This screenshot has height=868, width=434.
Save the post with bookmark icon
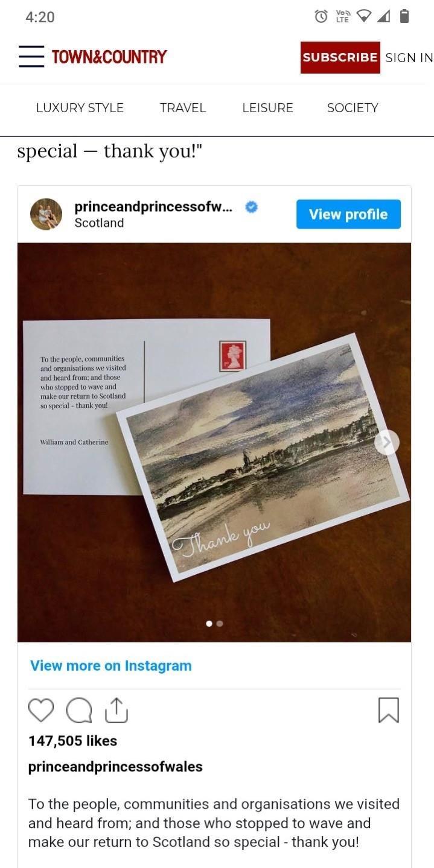point(388,710)
